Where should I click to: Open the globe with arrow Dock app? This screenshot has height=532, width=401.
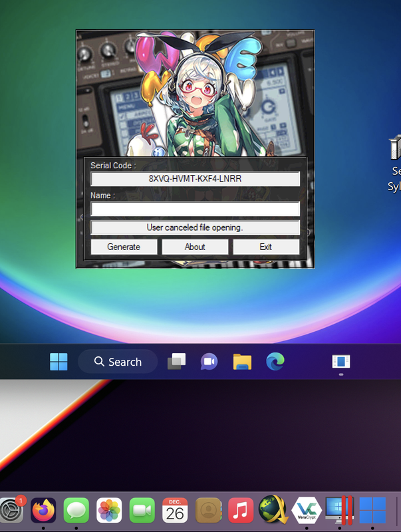click(273, 509)
